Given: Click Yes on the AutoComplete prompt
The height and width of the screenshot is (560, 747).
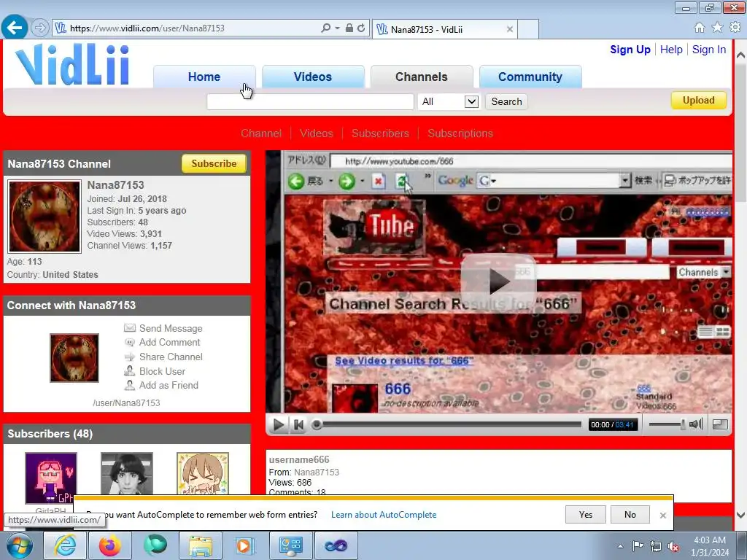Looking at the screenshot, I should coord(586,514).
